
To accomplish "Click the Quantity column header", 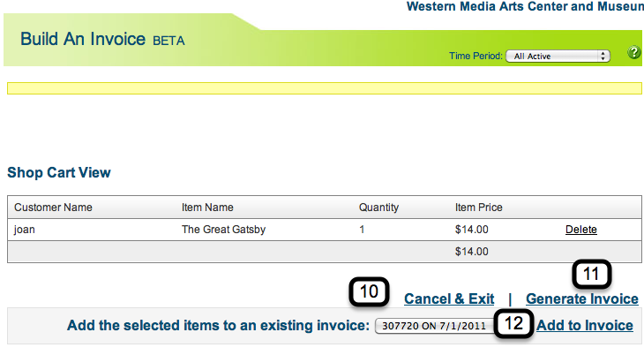I will (x=378, y=208).
